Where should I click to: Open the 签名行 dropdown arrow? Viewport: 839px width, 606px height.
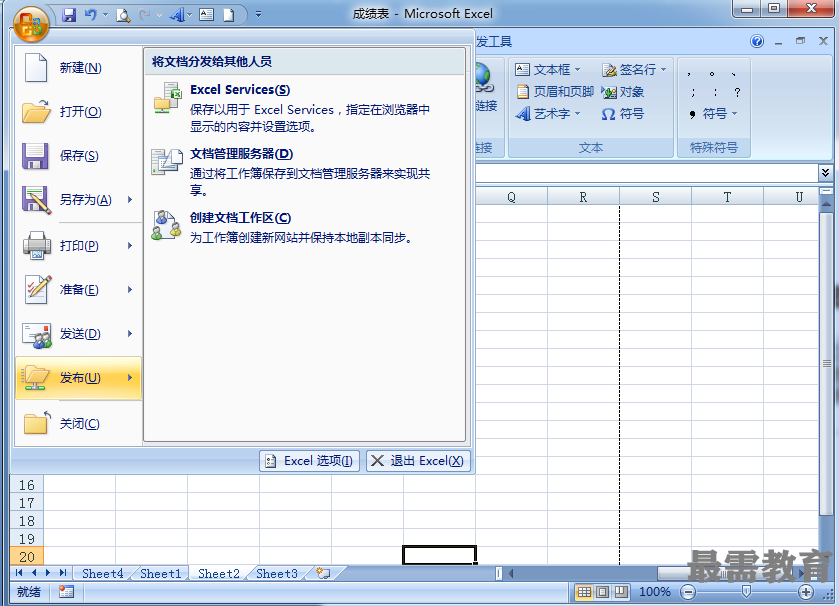(x=663, y=70)
